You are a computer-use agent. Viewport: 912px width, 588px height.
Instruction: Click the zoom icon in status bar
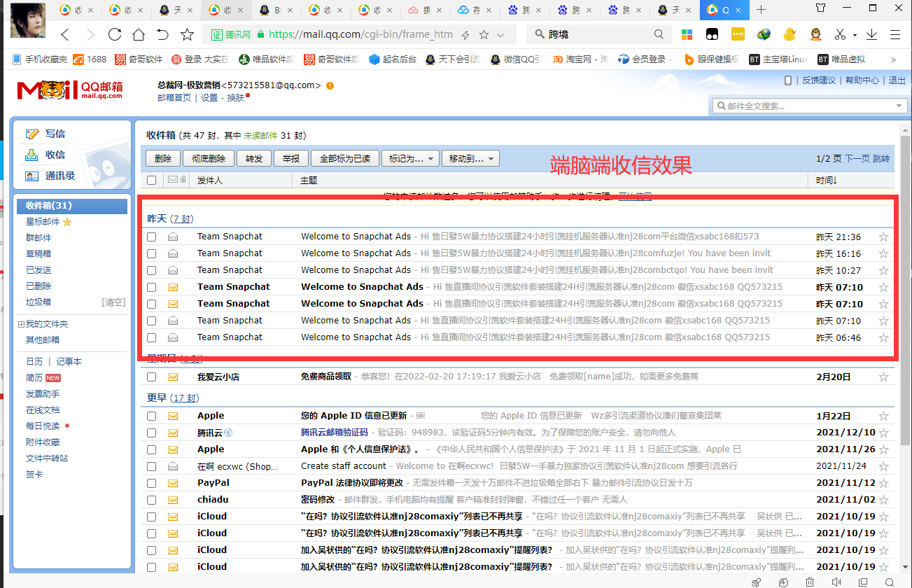(x=888, y=582)
